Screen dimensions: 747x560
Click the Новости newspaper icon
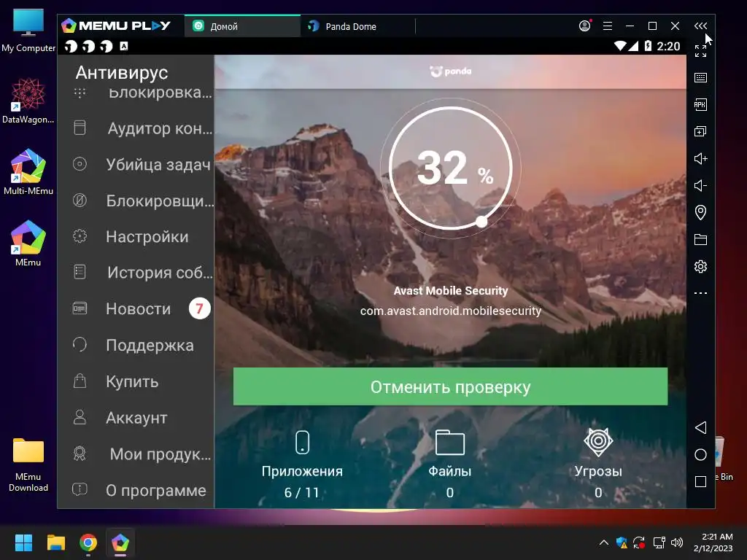pos(80,308)
